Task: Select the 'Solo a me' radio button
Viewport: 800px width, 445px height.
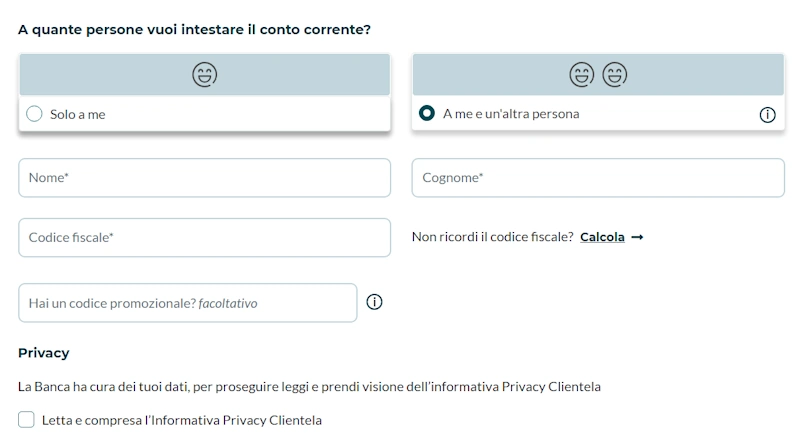Action: tap(34, 114)
